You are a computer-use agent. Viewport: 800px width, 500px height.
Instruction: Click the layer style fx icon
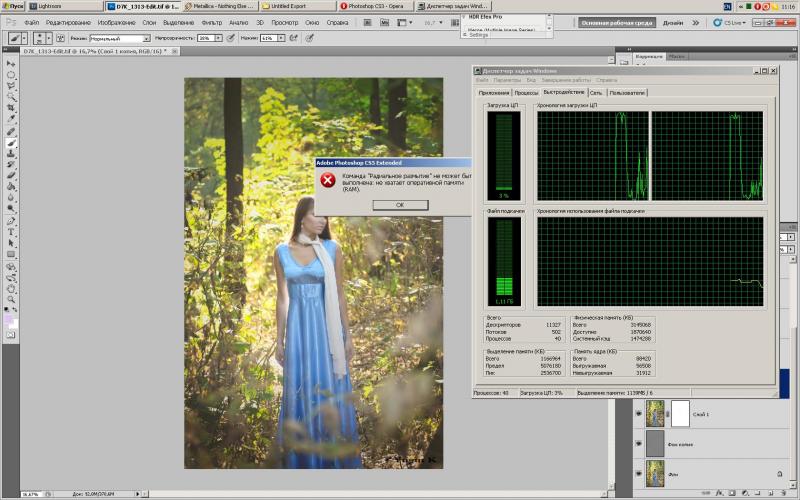(x=719, y=493)
